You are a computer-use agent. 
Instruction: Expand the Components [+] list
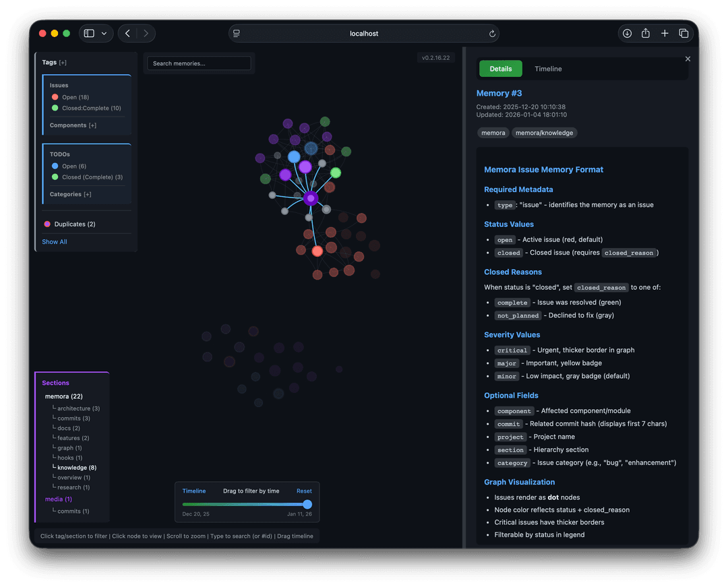(73, 125)
